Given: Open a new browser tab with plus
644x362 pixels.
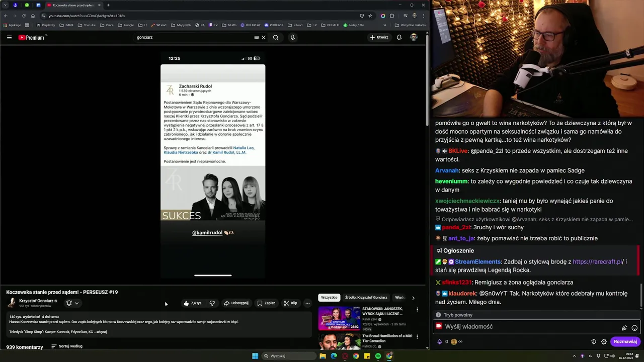Looking at the screenshot, I should pos(108,5).
